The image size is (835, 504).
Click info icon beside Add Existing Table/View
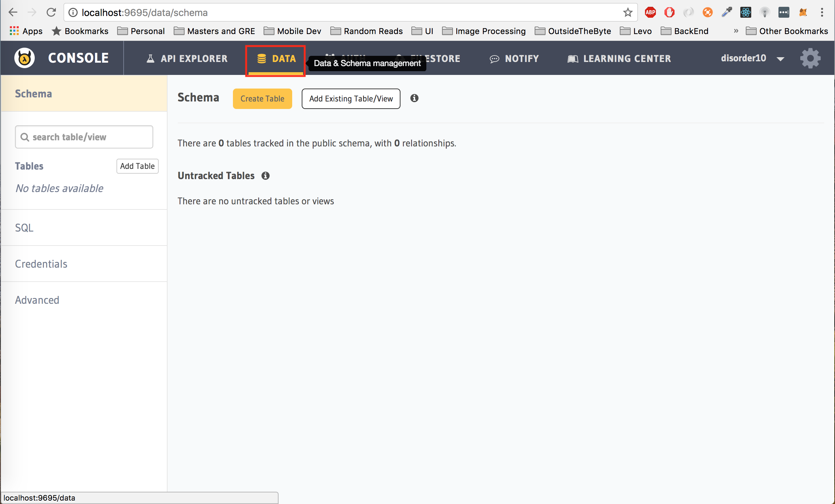[x=414, y=98]
